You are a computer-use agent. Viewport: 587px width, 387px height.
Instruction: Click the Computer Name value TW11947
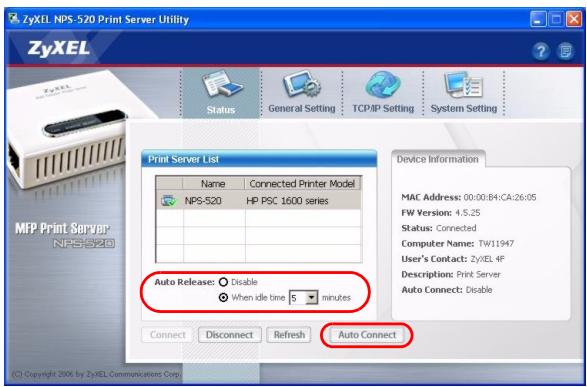496,244
